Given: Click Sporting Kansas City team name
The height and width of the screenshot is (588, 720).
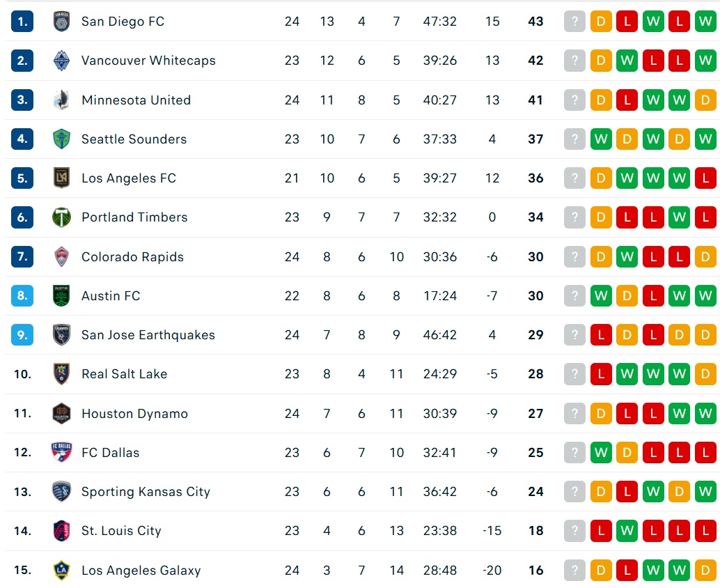Looking at the screenshot, I should tap(146, 492).
